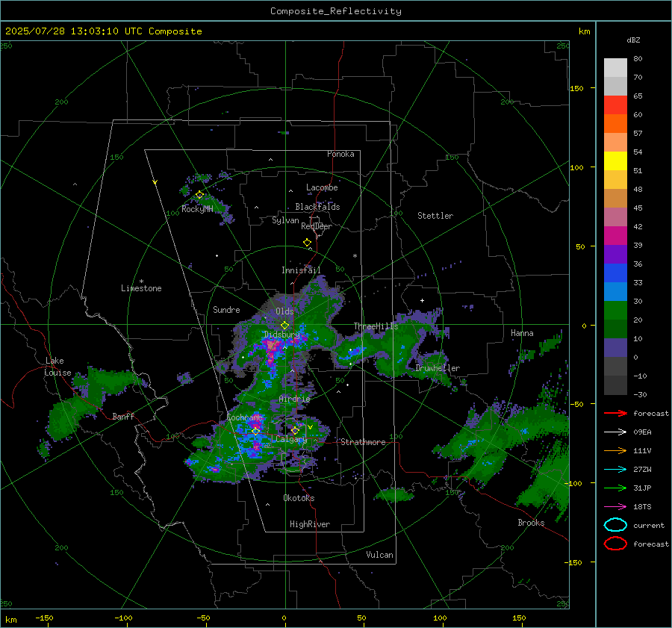The image size is (672, 628).
Task: Click the Composite_Reflectivity title
Action: [x=336, y=11]
